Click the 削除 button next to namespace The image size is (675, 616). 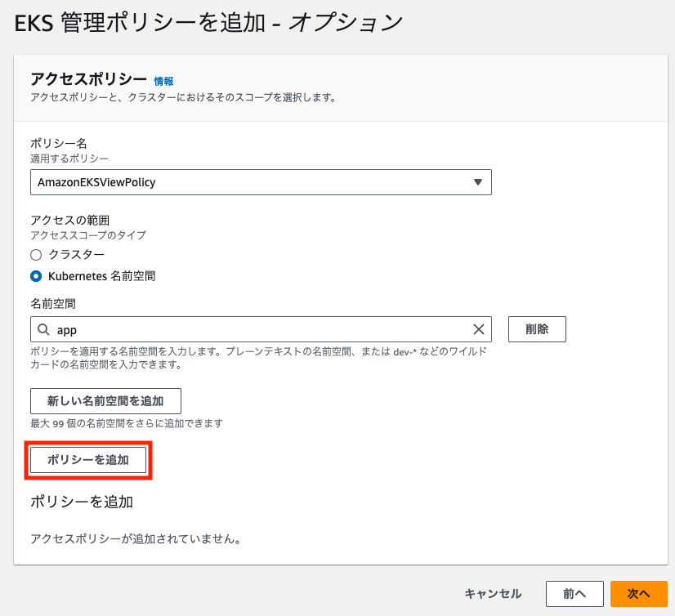click(x=537, y=329)
